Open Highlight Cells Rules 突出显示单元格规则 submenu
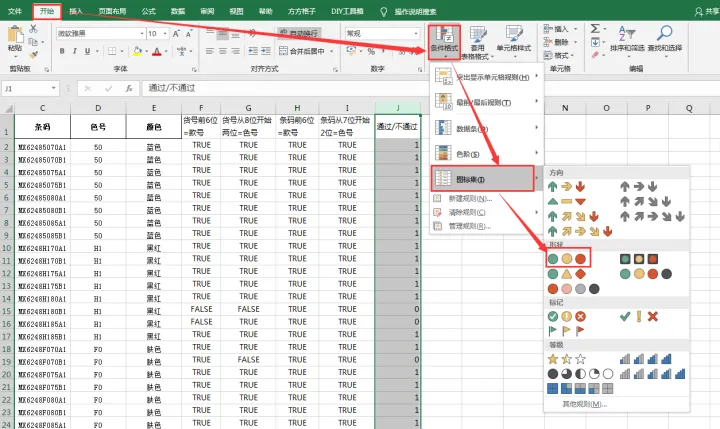720x429 pixels. pos(487,77)
